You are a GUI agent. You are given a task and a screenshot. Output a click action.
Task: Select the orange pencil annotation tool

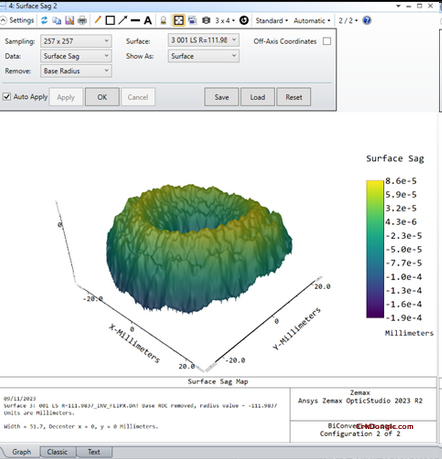click(x=98, y=20)
